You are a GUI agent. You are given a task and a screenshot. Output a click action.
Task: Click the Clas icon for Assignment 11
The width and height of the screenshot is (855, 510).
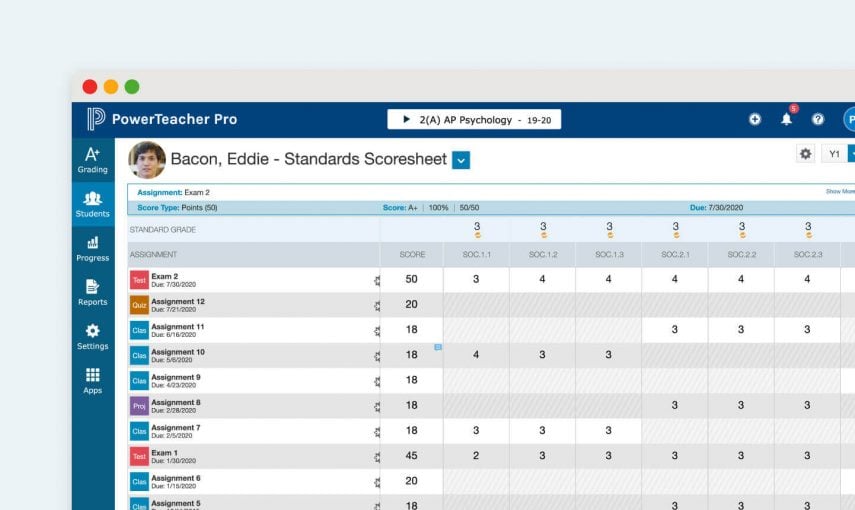140,330
